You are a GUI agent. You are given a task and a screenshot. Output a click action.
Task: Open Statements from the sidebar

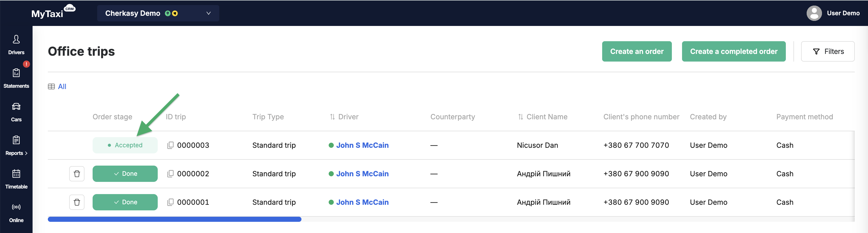[16, 78]
